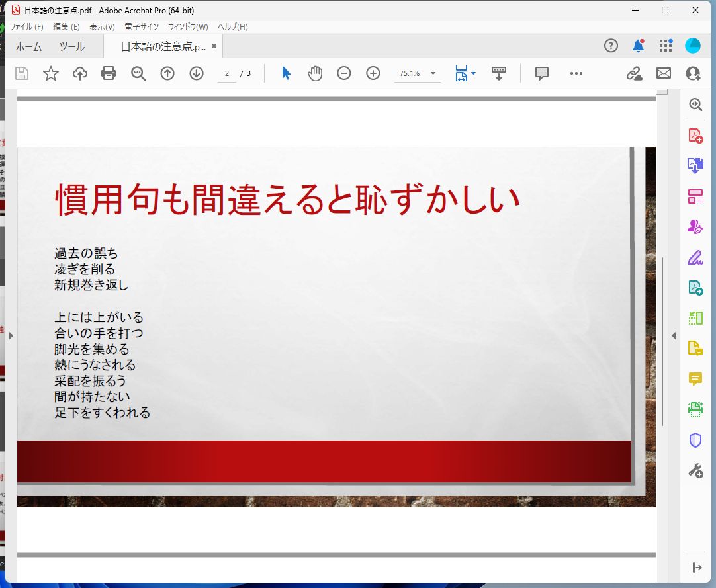Open the Export PDF tool
Screen dimensions: 716x588
695,165
